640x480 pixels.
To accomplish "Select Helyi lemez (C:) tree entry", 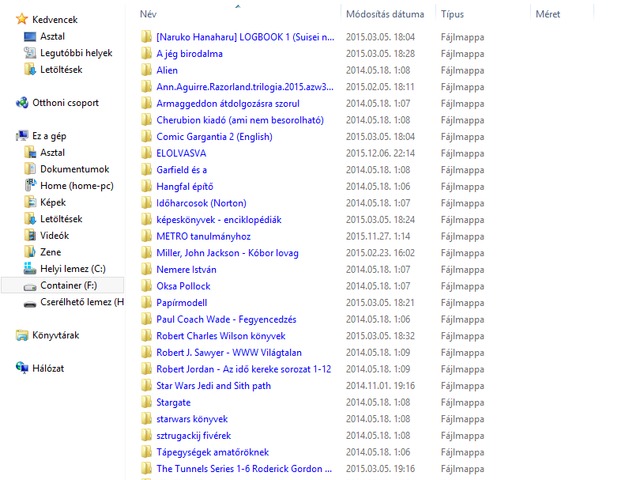I will coord(73,269).
